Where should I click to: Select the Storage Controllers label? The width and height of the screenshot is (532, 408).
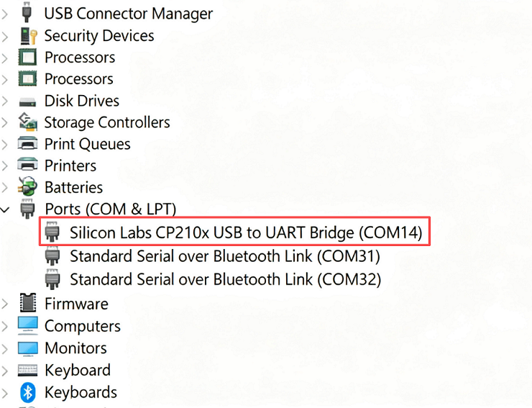(107, 122)
